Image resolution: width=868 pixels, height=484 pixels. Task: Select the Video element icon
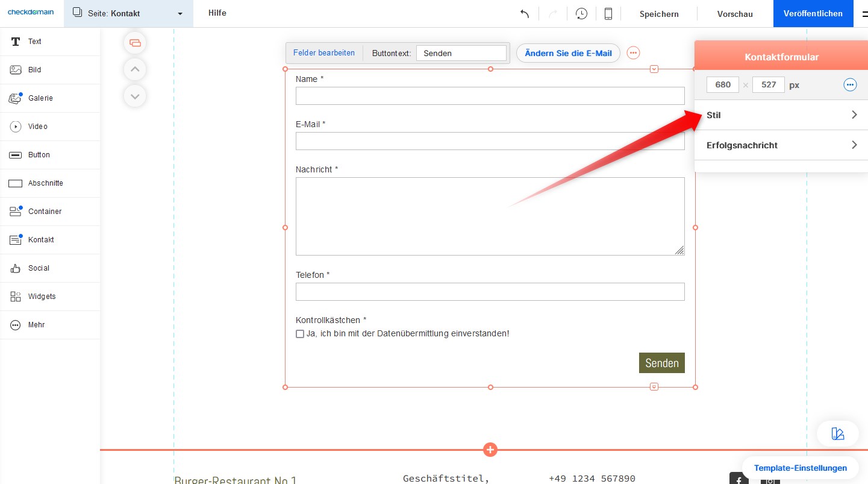tap(16, 127)
